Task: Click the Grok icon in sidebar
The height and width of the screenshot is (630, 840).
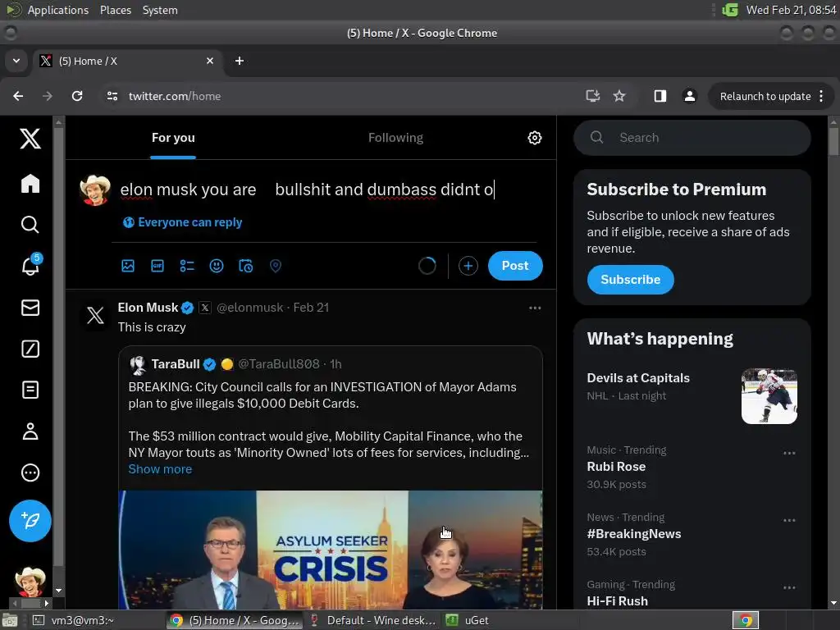Action: click(x=30, y=349)
